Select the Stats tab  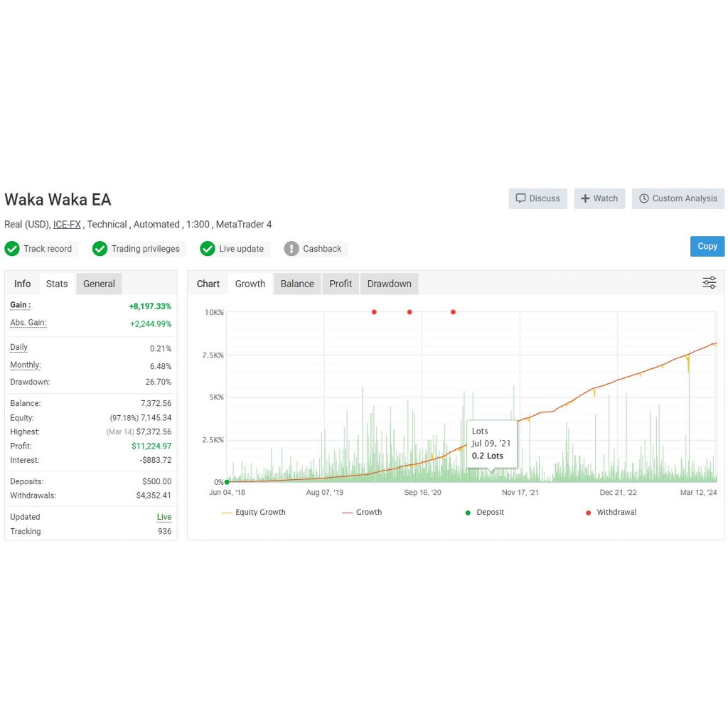[57, 284]
